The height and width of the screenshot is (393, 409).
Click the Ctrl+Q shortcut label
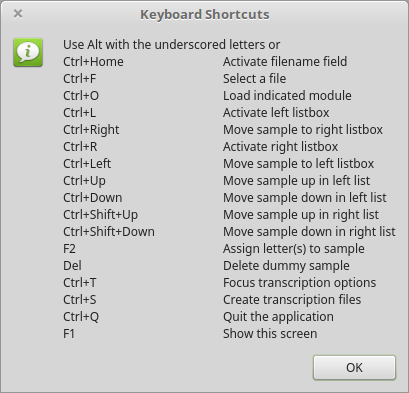(81, 317)
